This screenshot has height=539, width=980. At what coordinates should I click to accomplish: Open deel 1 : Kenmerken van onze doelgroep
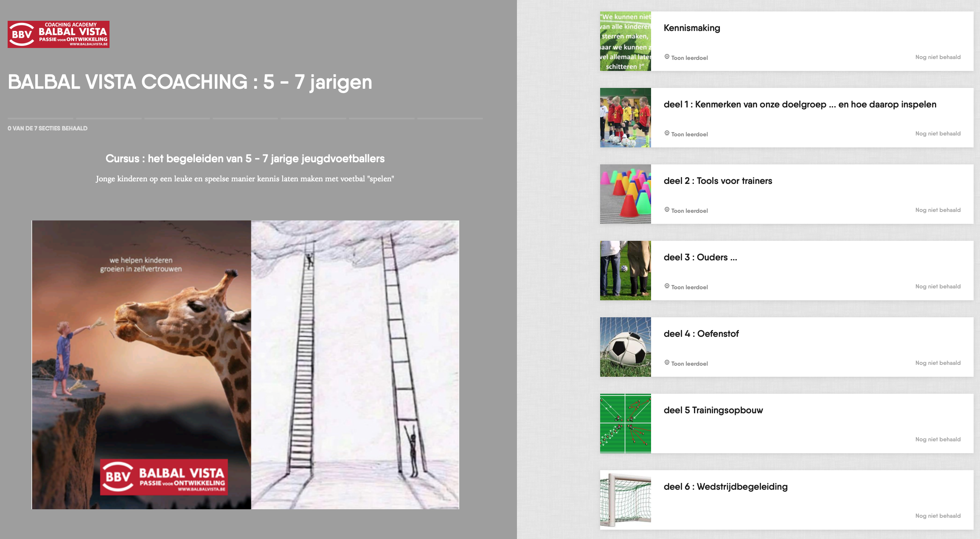click(800, 104)
